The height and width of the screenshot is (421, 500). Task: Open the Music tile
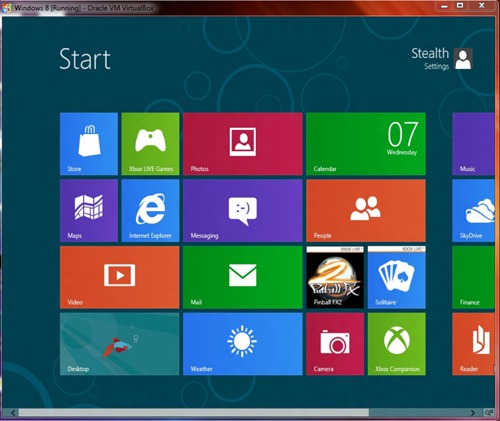[x=473, y=144]
